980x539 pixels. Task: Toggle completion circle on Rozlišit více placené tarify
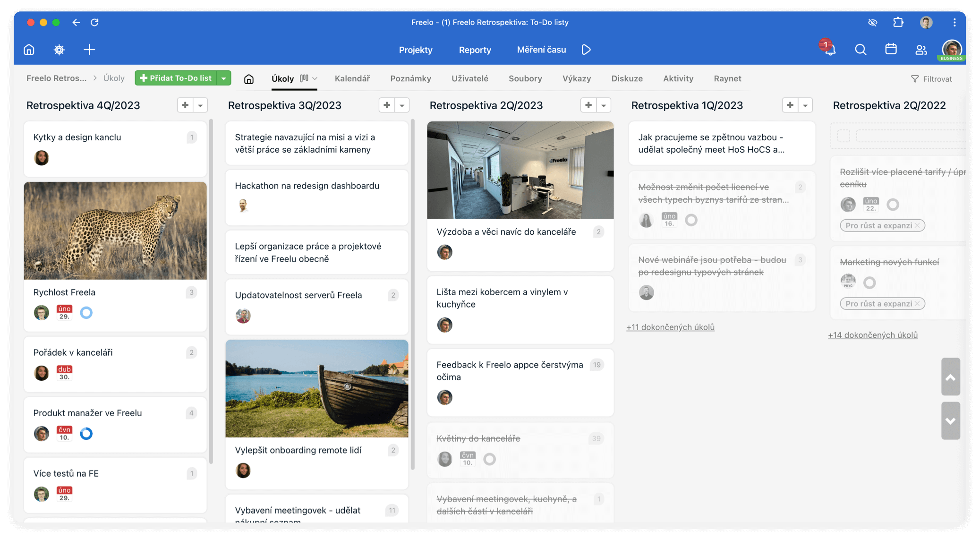point(893,205)
